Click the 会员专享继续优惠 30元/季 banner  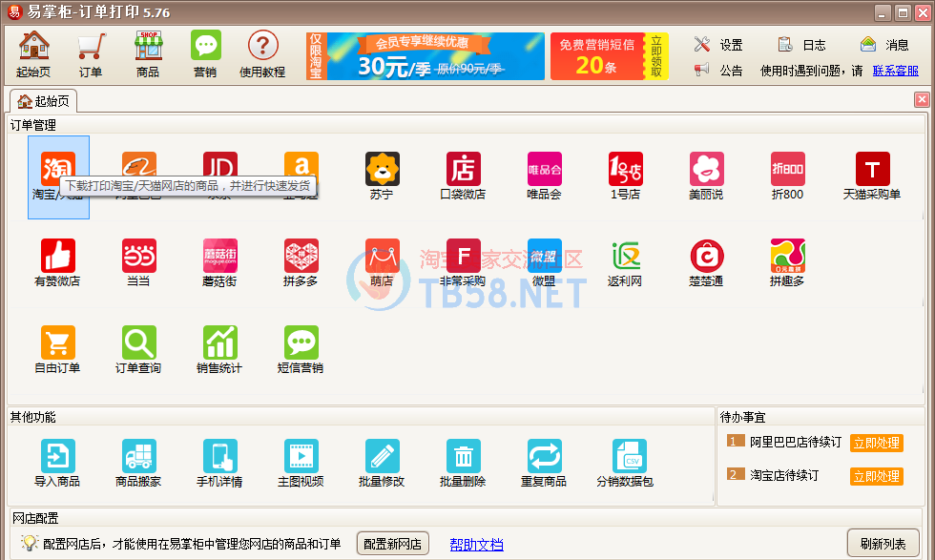426,56
